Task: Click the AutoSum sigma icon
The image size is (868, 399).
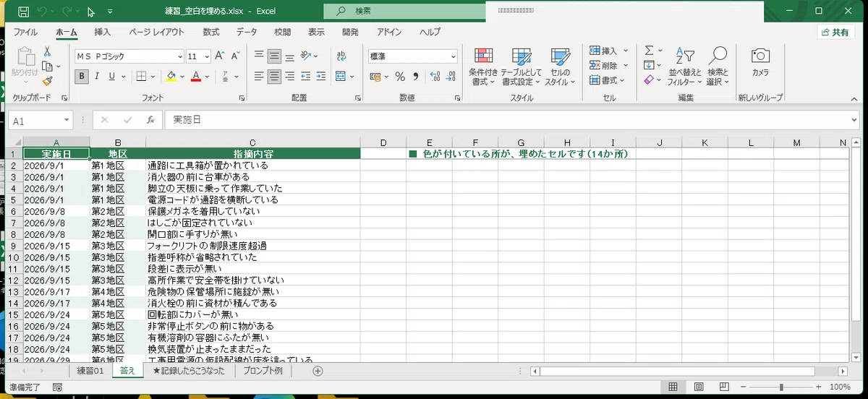Action: (649, 51)
